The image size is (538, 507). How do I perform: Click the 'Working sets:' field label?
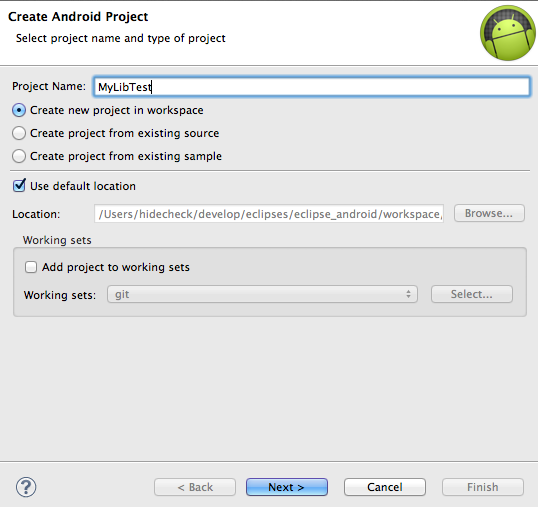(x=60, y=295)
